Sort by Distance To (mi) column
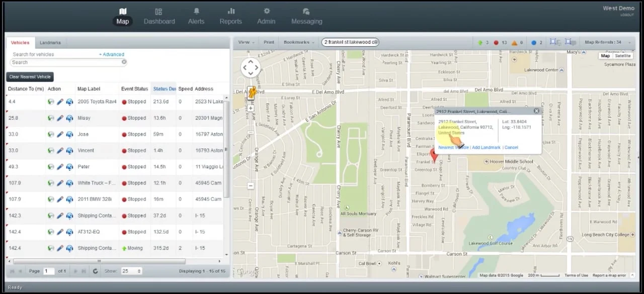Image resolution: width=644 pixels, height=294 pixels. tap(26, 89)
